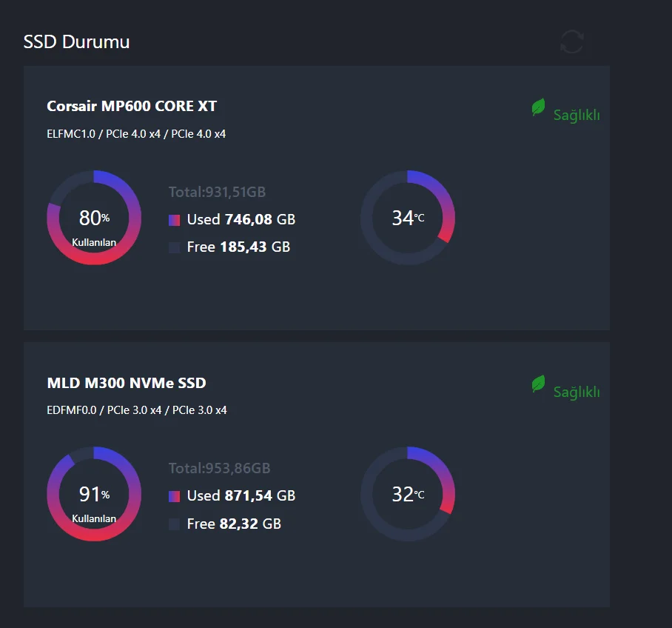Click the Total:953,86GB capacity text
672x628 pixels.
tap(219, 468)
